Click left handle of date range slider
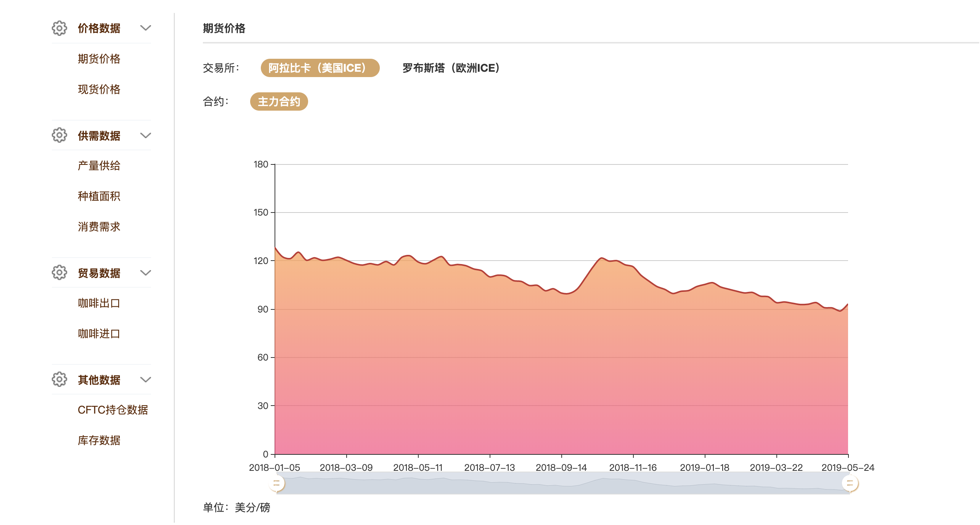 click(x=276, y=484)
